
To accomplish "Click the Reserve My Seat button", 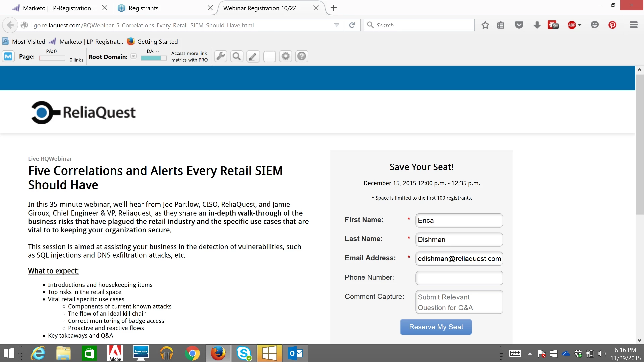I will 436,327.
